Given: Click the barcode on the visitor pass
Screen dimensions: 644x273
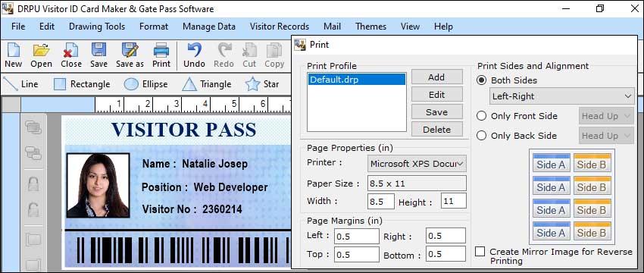Looking at the screenshot, I should coord(183,250).
